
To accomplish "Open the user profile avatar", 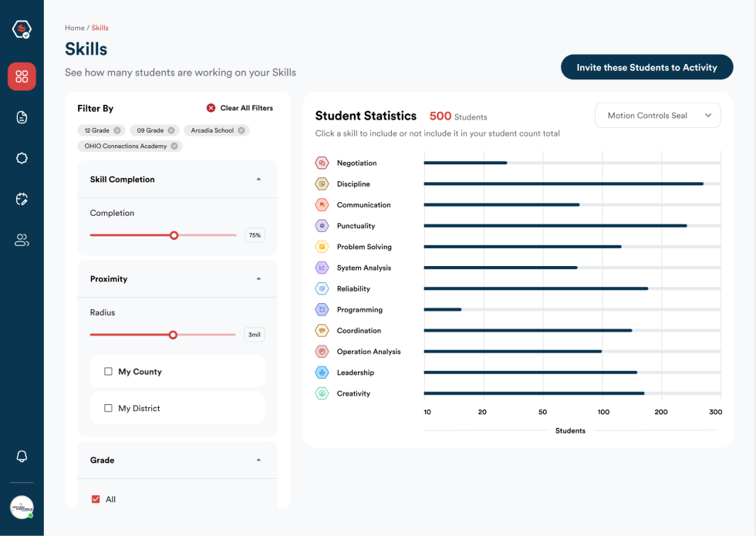I will point(22,507).
